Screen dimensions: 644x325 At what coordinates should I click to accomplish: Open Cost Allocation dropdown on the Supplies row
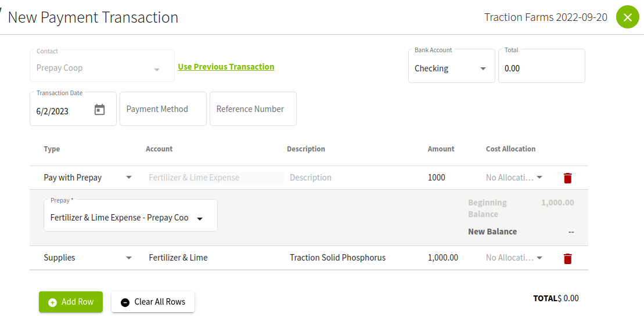(515, 258)
